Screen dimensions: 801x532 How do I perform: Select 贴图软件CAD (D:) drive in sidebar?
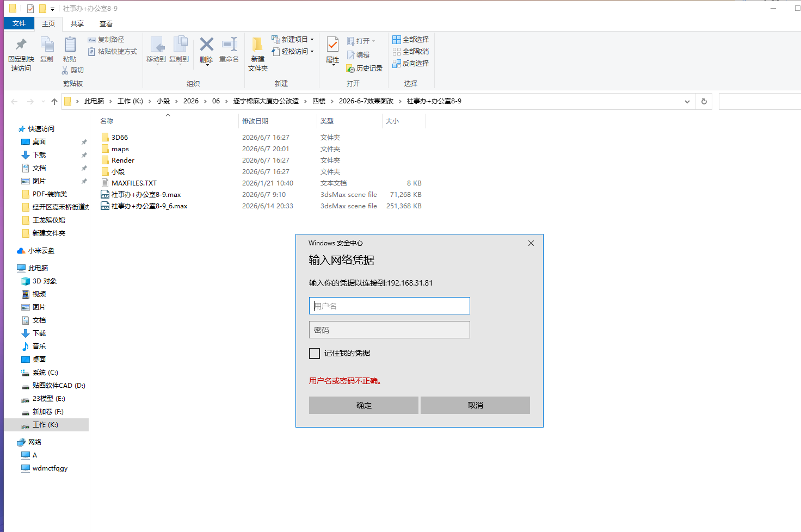[x=54, y=386]
